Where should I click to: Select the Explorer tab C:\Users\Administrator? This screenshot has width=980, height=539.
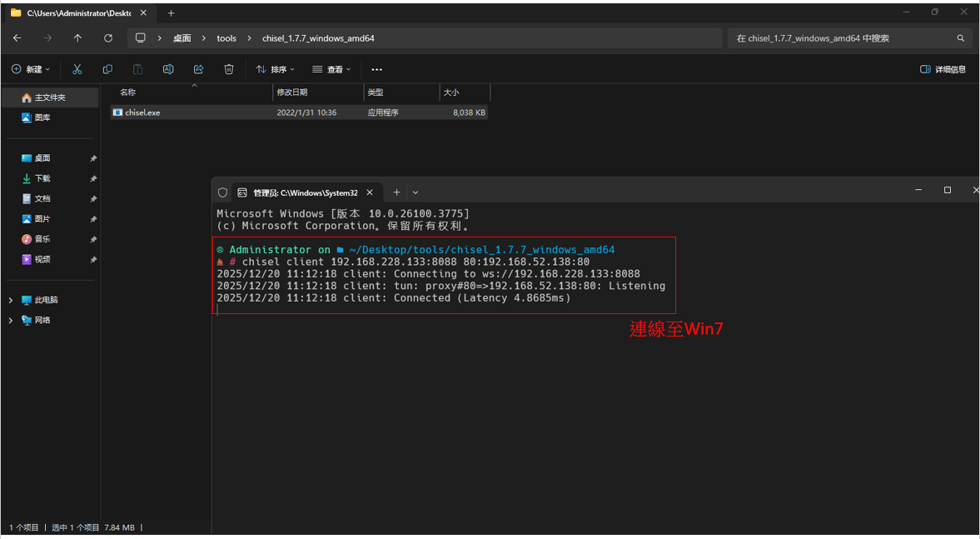(79, 12)
